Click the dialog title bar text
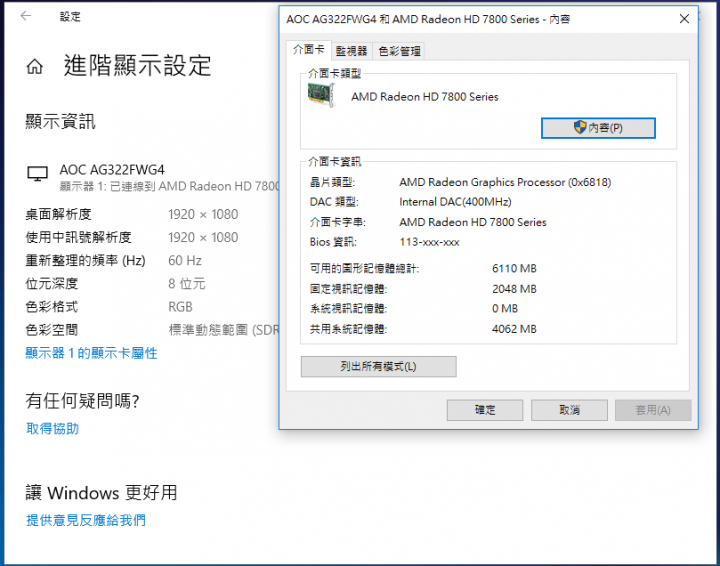The width and height of the screenshot is (720, 566). click(x=428, y=19)
